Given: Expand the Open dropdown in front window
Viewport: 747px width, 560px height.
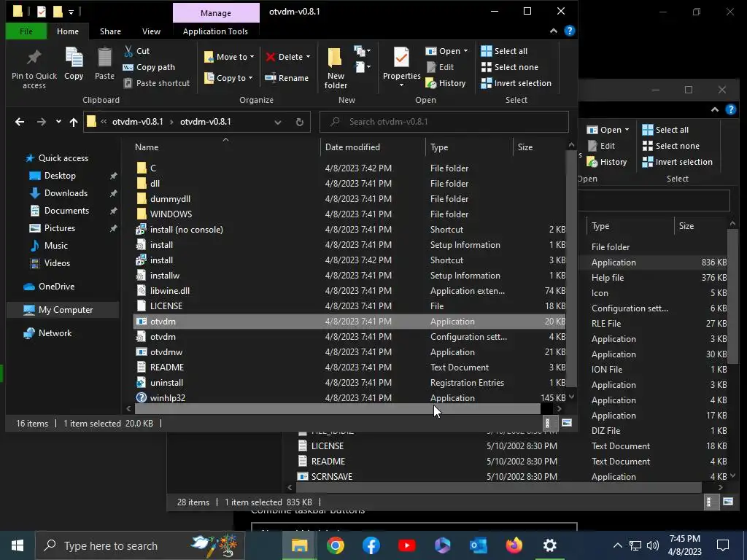Looking at the screenshot, I should pyautogui.click(x=447, y=51).
